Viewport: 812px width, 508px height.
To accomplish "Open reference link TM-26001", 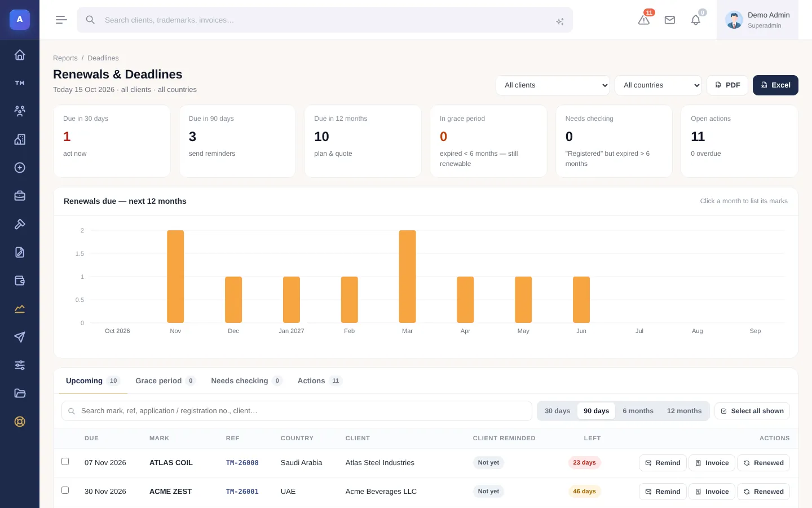I will click(x=242, y=492).
